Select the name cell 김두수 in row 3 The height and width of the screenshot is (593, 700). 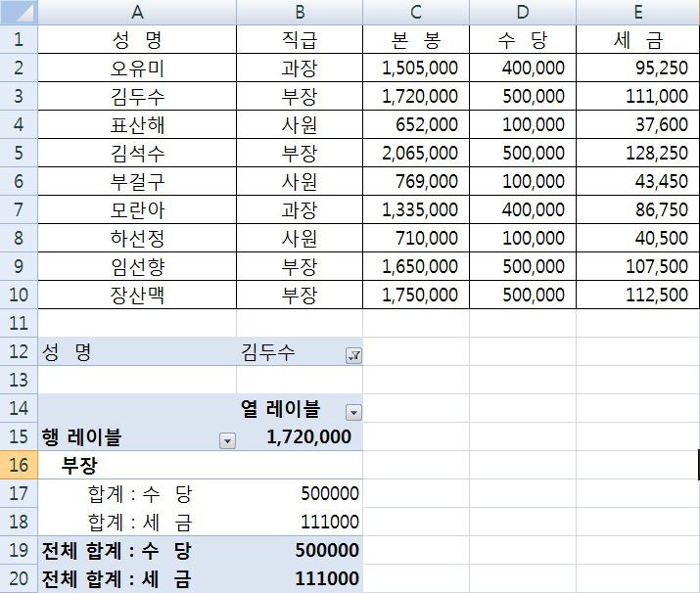pos(137,96)
